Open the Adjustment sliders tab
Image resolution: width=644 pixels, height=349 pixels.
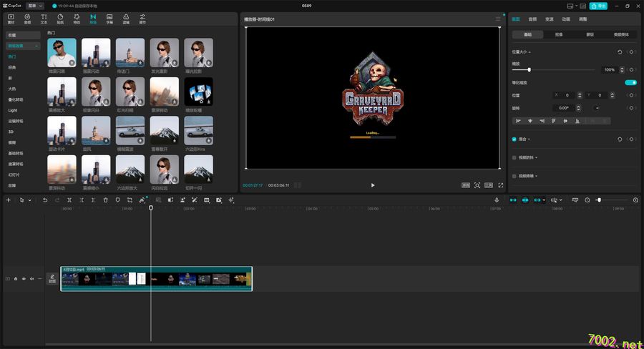(x=142, y=19)
